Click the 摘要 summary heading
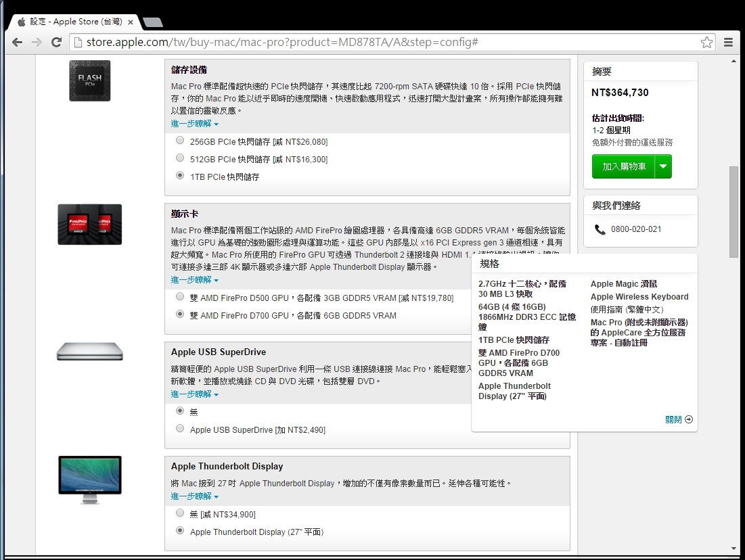The image size is (745, 560). pos(602,72)
